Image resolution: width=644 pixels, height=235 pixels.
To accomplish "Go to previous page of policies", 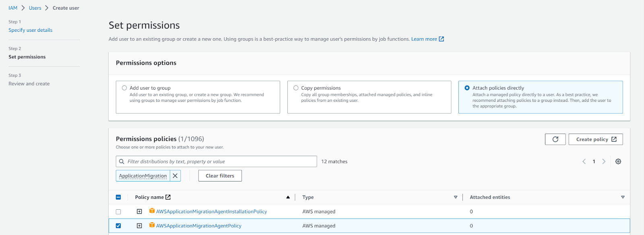I will [x=584, y=161].
